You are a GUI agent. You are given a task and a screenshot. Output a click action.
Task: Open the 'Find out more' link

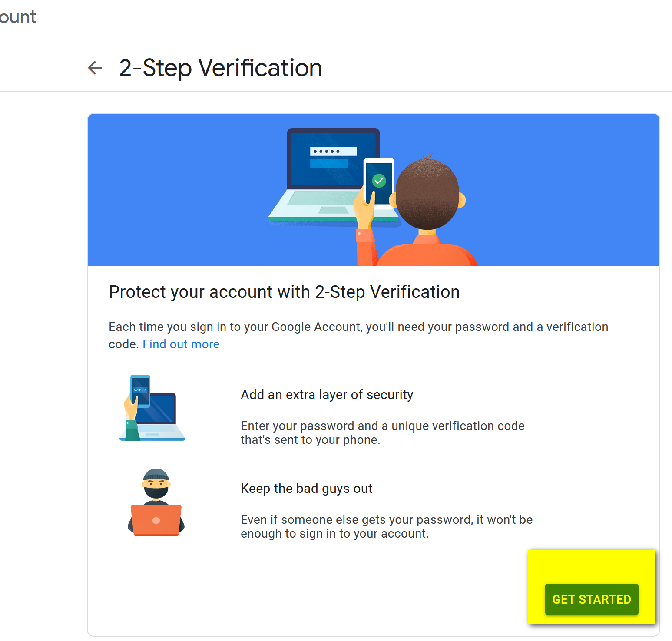click(x=181, y=344)
